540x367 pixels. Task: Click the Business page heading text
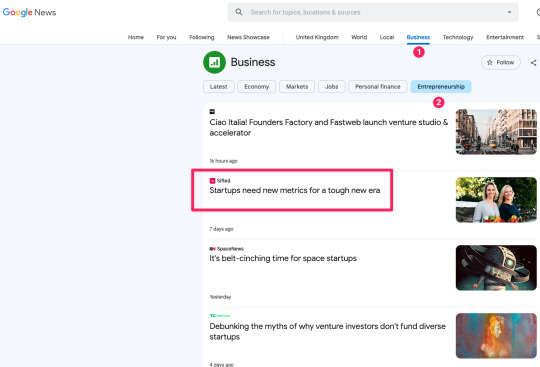click(253, 62)
